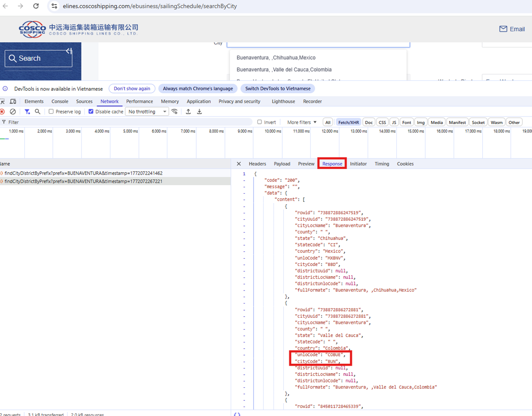Click import HAR upload icon
The image size is (532, 416).
coord(188,112)
